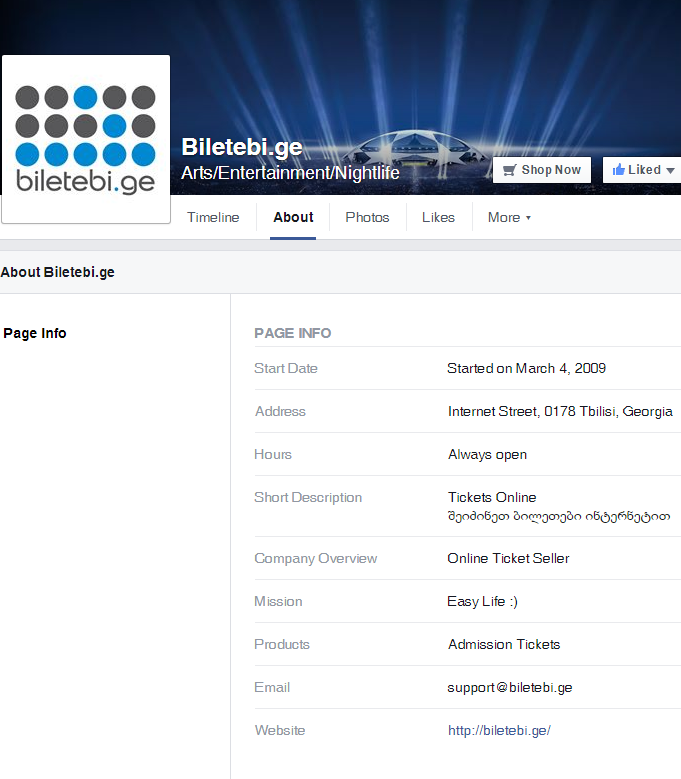Open the Likes tab
681x779 pixels.
(x=438, y=218)
